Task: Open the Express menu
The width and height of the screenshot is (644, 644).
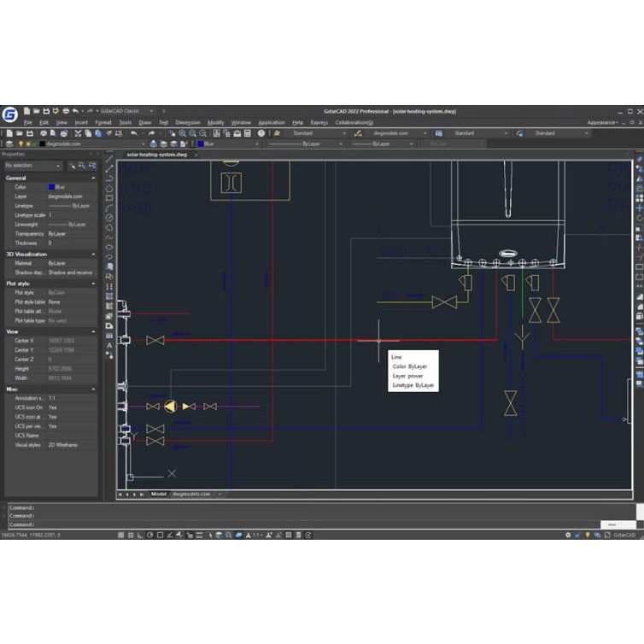Action: (319, 122)
